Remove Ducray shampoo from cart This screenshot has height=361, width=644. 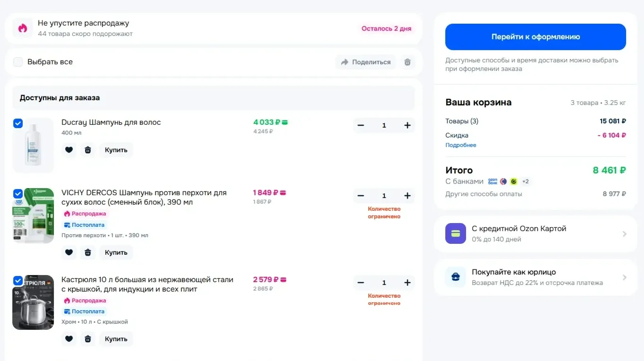pyautogui.click(x=88, y=150)
